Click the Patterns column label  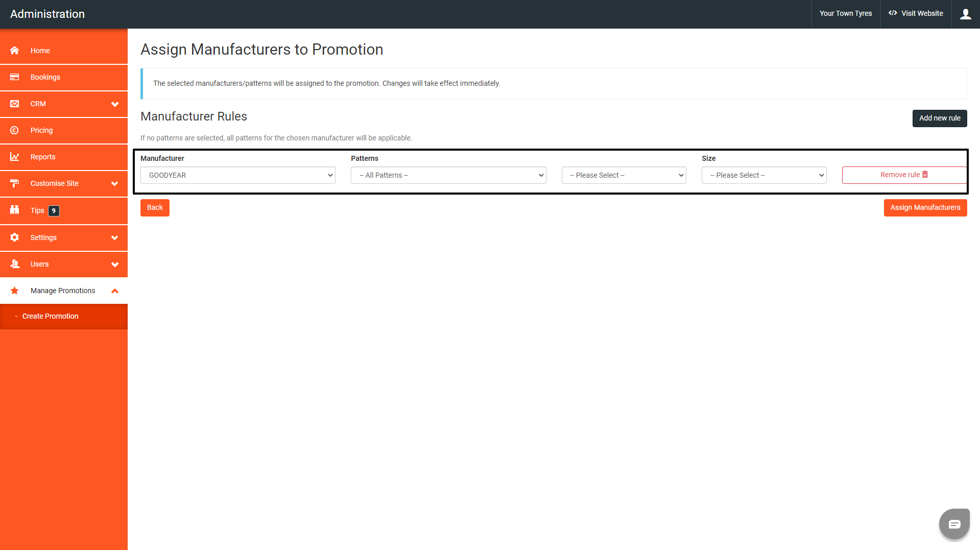364,158
